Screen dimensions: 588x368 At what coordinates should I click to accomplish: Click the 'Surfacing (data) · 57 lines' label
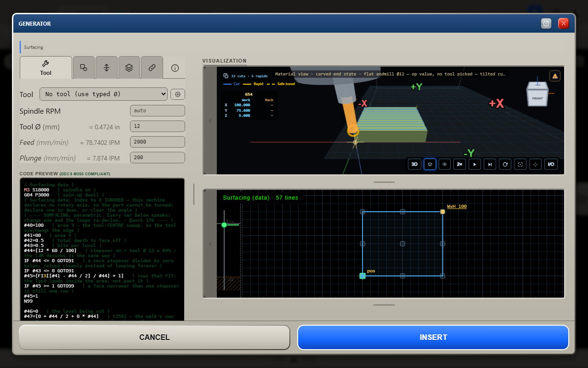260,198
